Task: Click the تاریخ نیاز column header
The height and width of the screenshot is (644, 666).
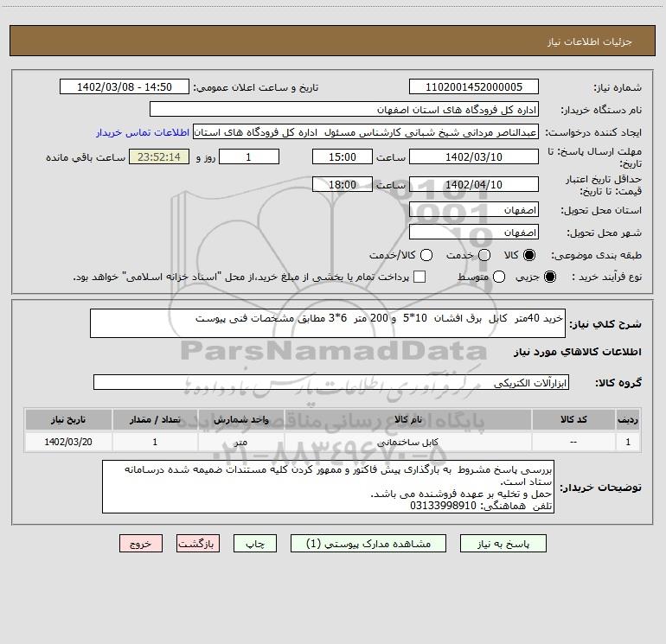Action: 68,419
